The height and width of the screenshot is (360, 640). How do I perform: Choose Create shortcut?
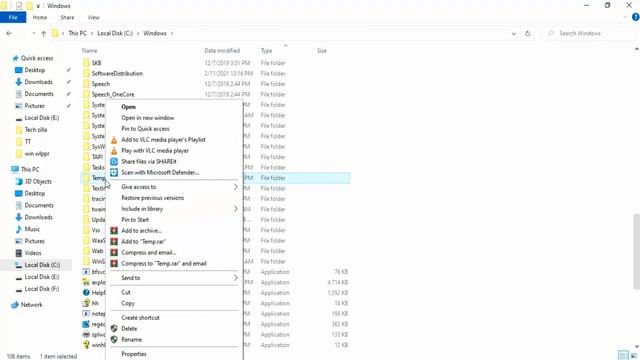point(140,318)
